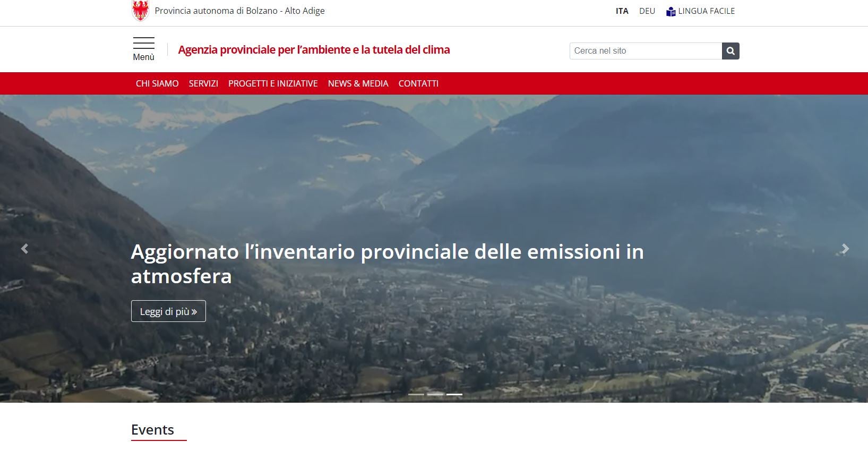The width and height of the screenshot is (868, 450).
Task: Select the second carousel slide indicator
Action: tap(435, 394)
